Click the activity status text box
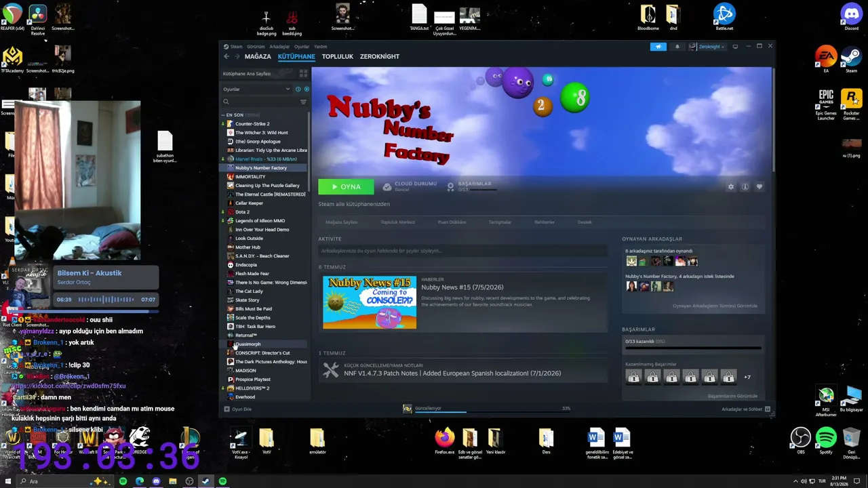The height and width of the screenshot is (488, 868). (463, 251)
